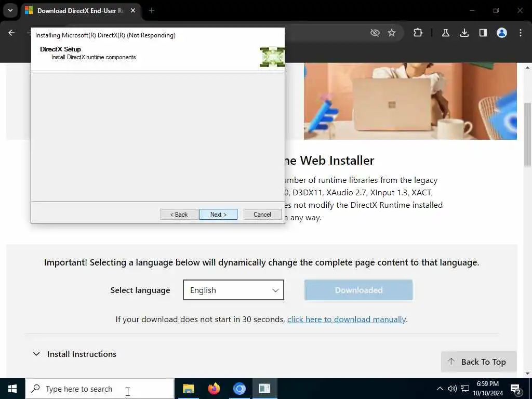Open Chrome downloads icon
Viewport: 532px width, 399px height.
pos(464,33)
